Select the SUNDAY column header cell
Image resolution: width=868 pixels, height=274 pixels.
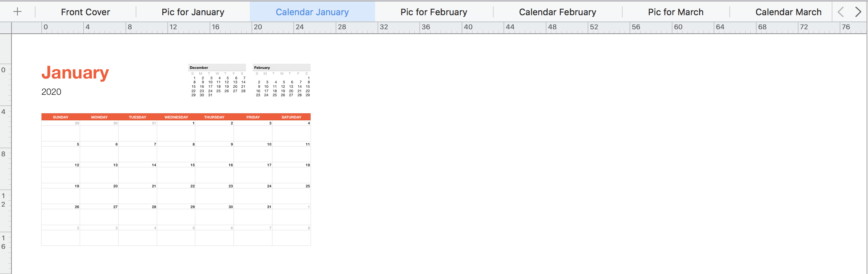[x=61, y=117]
